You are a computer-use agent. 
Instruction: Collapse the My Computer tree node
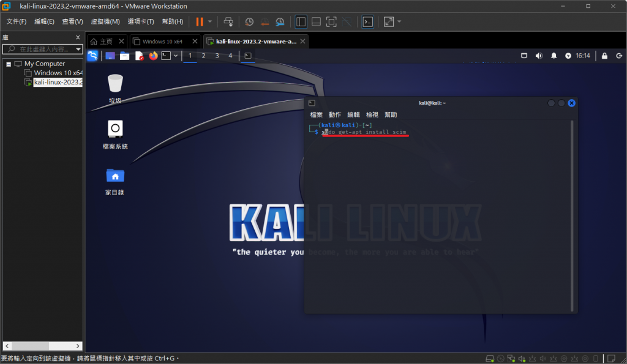tap(9, 64)
